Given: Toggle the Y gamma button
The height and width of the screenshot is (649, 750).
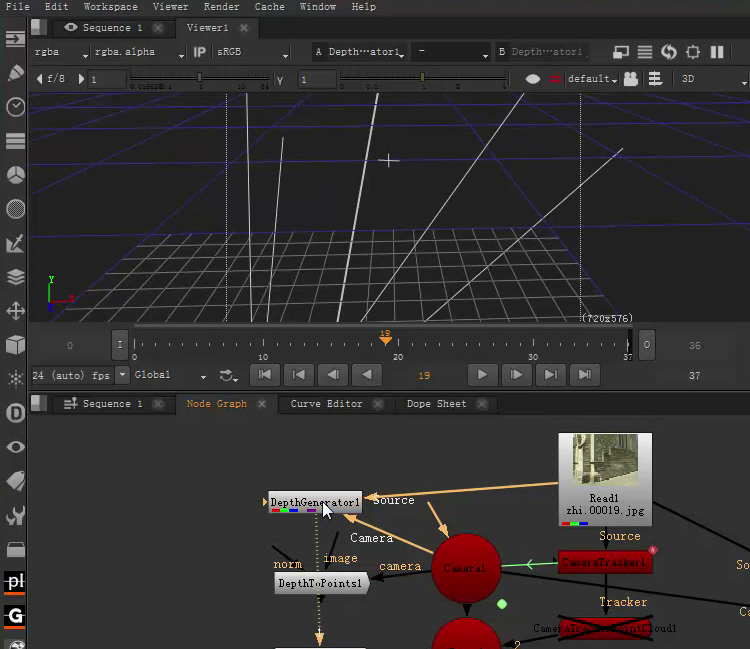Looking at the screenshot, I should tap(280, 80).
